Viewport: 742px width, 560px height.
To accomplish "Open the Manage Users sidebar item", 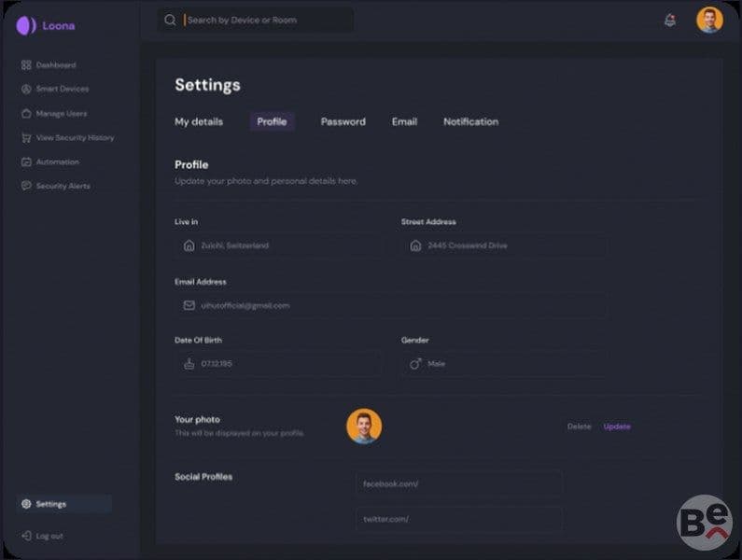I will [54, 114].
